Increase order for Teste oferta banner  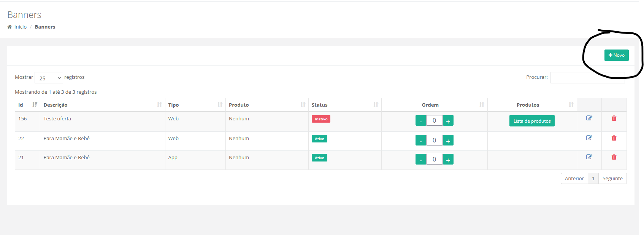pyautogui.click(x=448, y=121)
